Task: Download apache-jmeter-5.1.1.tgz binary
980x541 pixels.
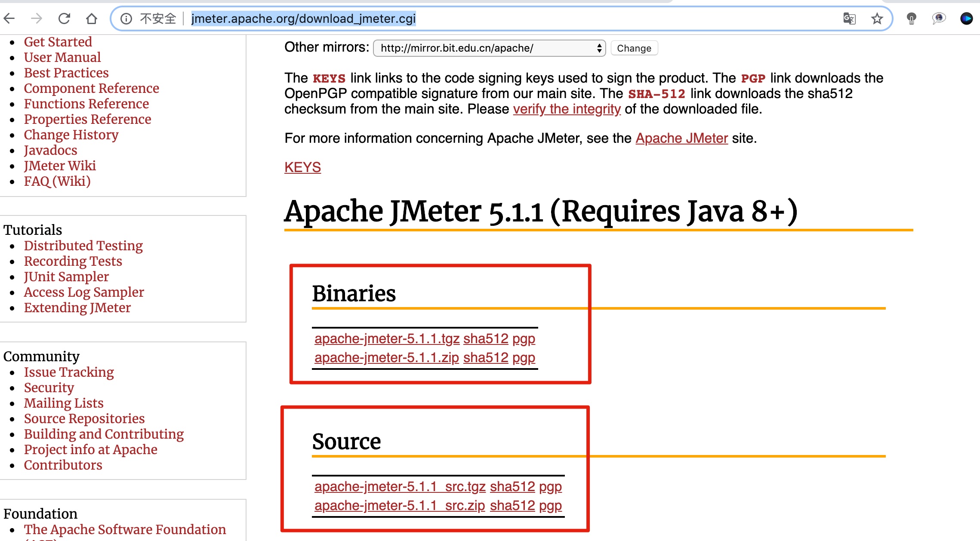Action: 387,339
